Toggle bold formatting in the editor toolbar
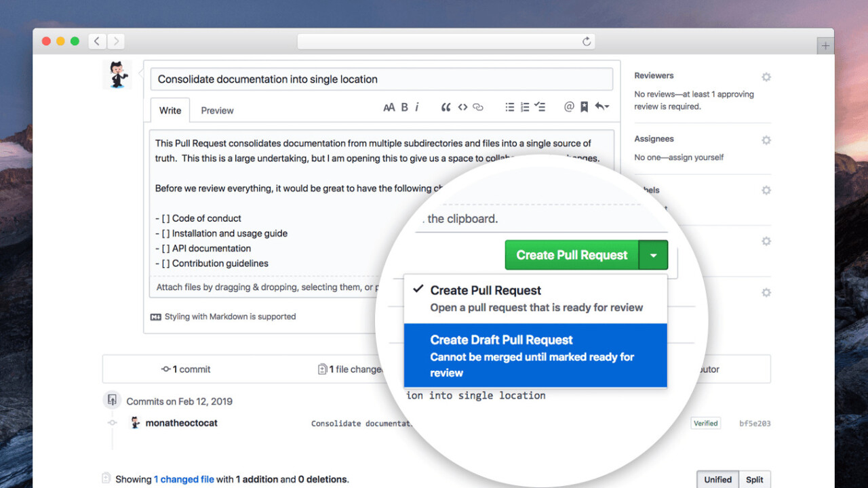Image resolution: width=868 pixels, height=488 pixels. point(404,107)
